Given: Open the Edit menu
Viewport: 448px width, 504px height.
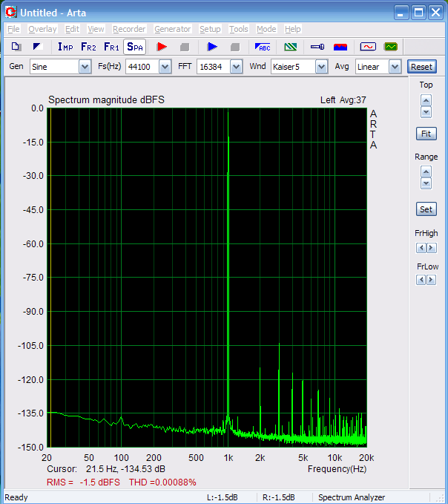Looking at the screenshot, I should (72, 29).
